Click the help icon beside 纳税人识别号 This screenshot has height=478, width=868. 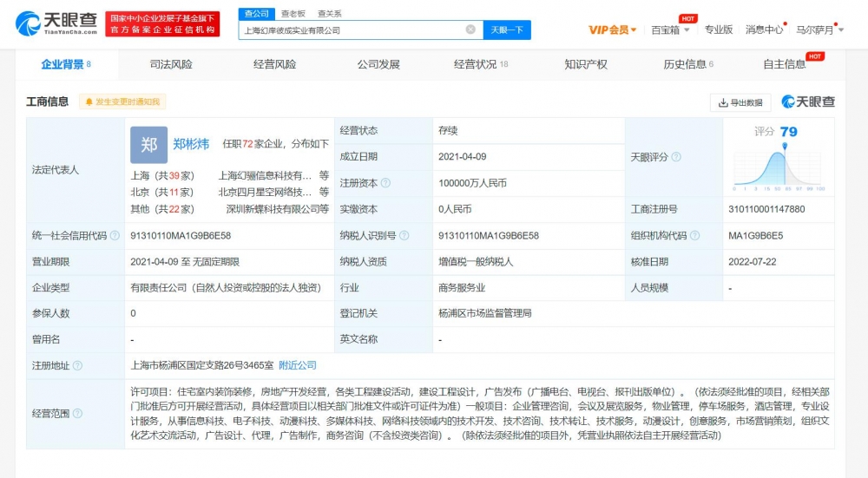(404, 236)
